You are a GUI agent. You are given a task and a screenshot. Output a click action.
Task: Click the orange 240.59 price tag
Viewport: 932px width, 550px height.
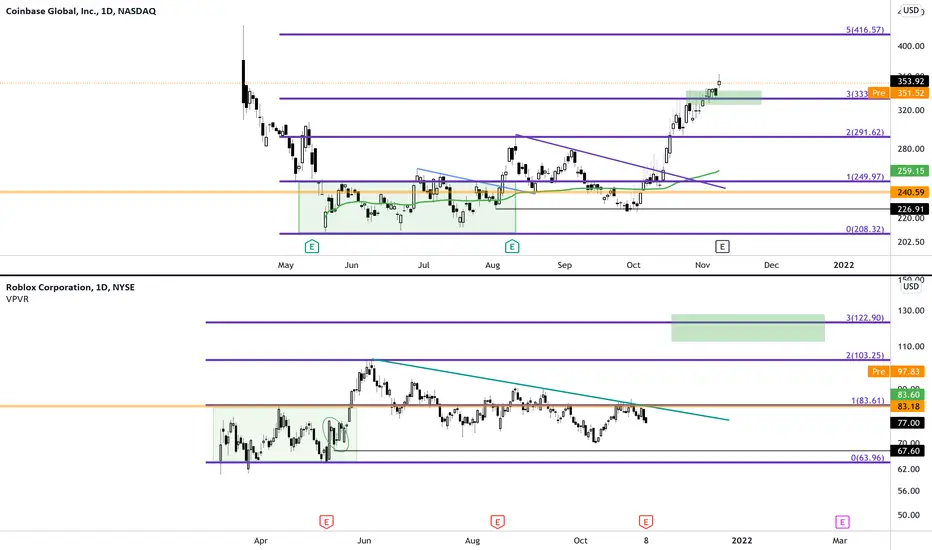point(909,192)
